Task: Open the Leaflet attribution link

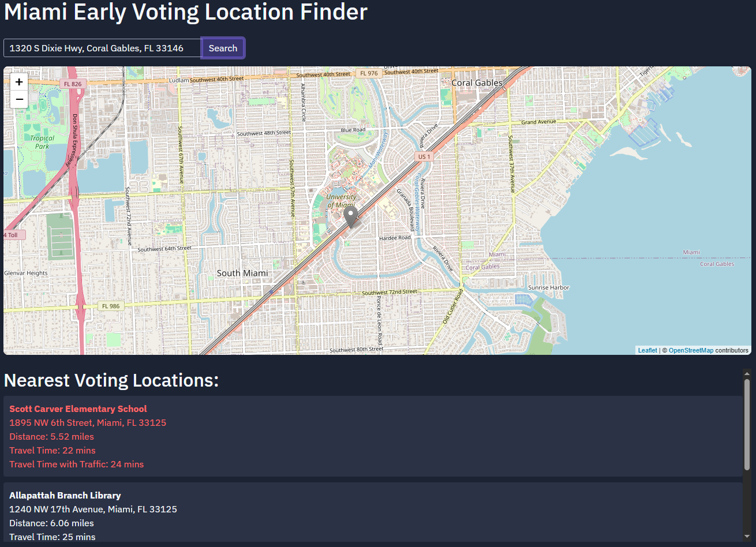Action: (647, 350)
